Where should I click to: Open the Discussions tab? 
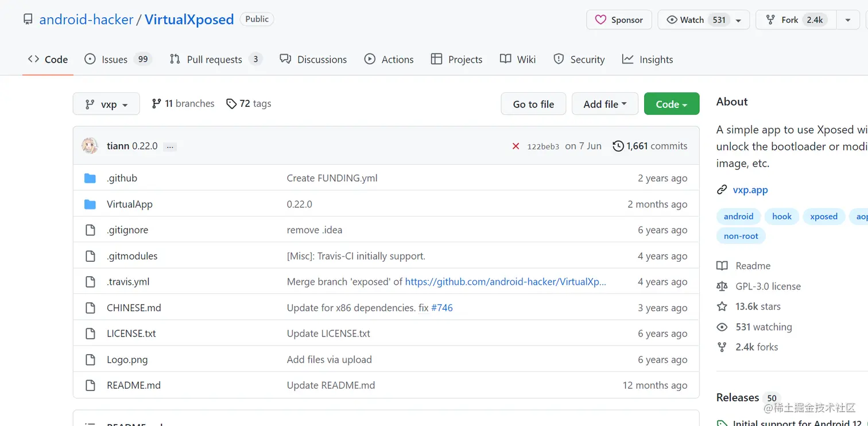pos(313,59)
